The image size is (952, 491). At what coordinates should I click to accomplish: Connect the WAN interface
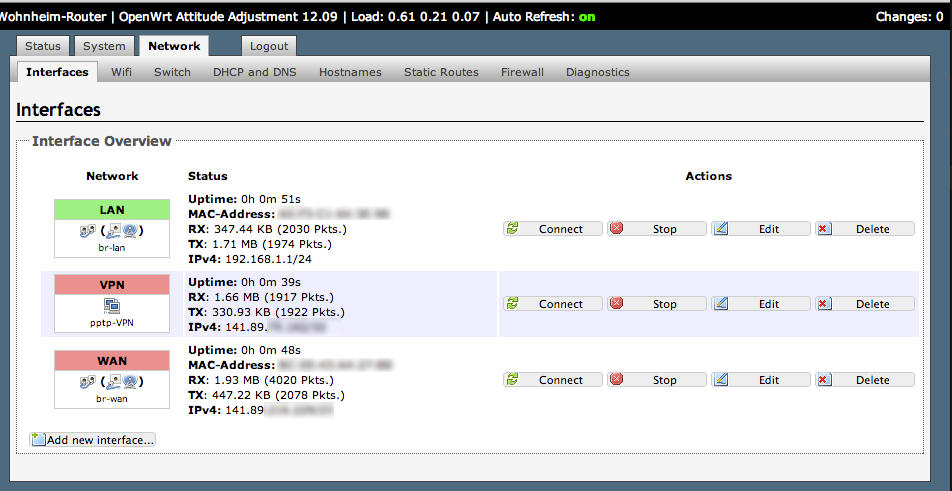pyautogui.click(x=553, y=380)
